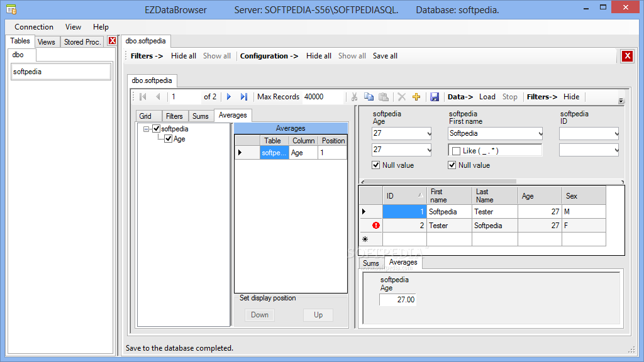The image size is (644, 362).
Task: Jump to last record icon
Action: coord(244,97)
